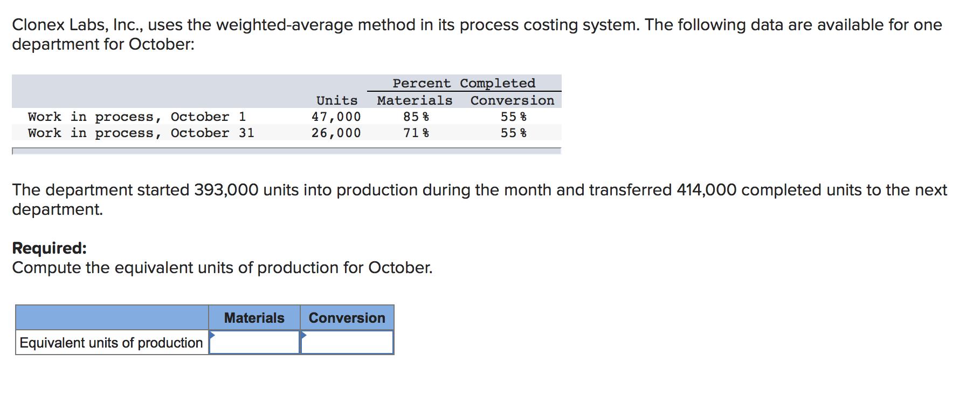This screenshot has height=394, width=980.
Task: Click the Conversion answer table header cell
Action: pyautogui.click(x=347, y=318)
